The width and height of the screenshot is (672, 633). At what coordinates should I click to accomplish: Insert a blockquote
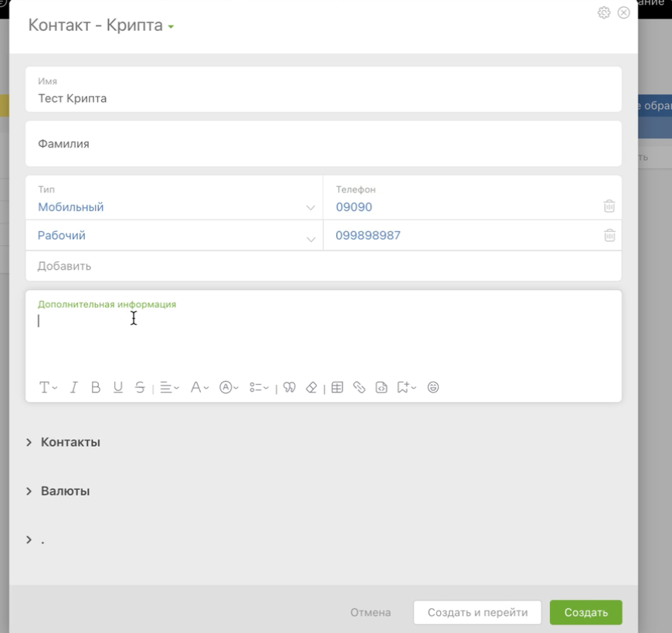(290, 388)
